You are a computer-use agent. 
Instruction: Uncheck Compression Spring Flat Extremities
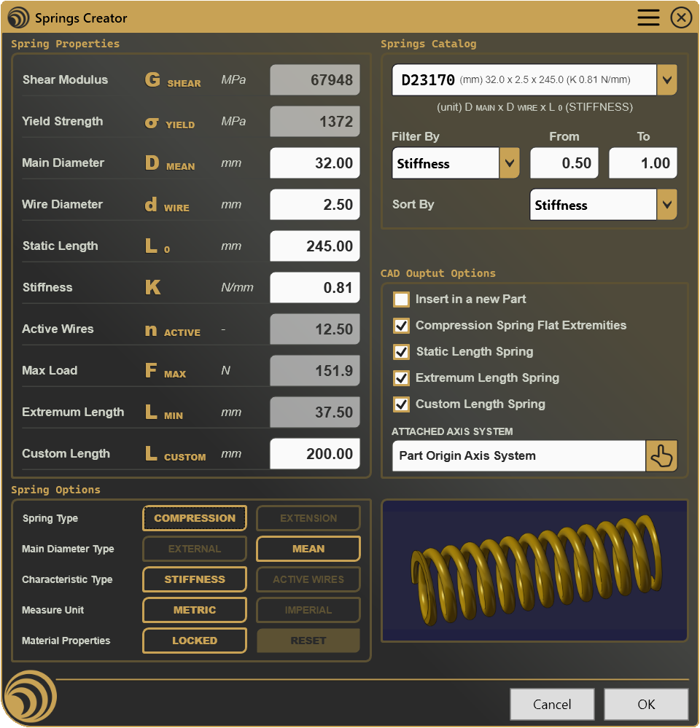(x=401, y=326)
